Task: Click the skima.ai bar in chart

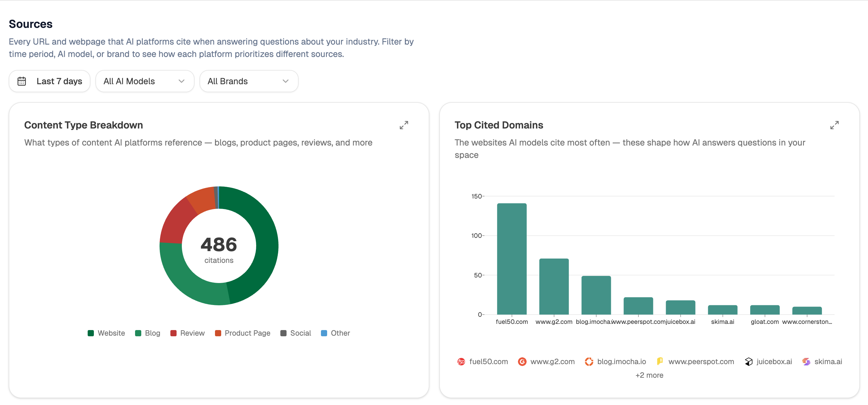Action: [x=722, y=310]
